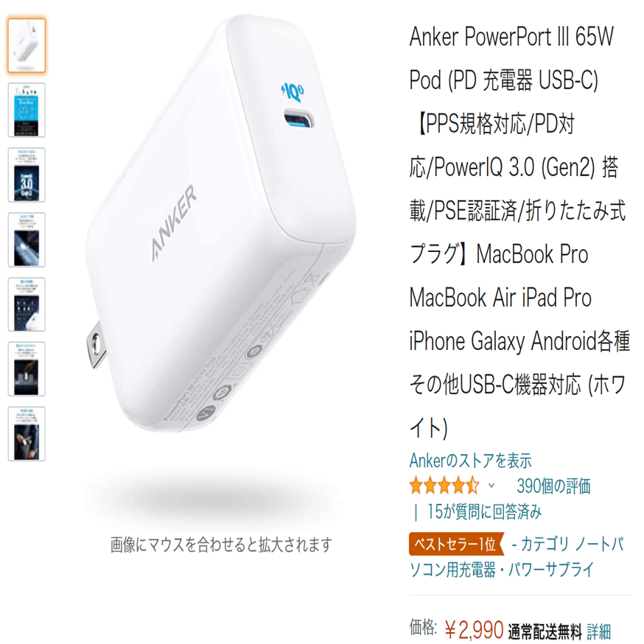Open the sixth thumbnail in the image list
The height and width of the screenshot is (644, 644).
pyautogui.click(x=27, y=369)
